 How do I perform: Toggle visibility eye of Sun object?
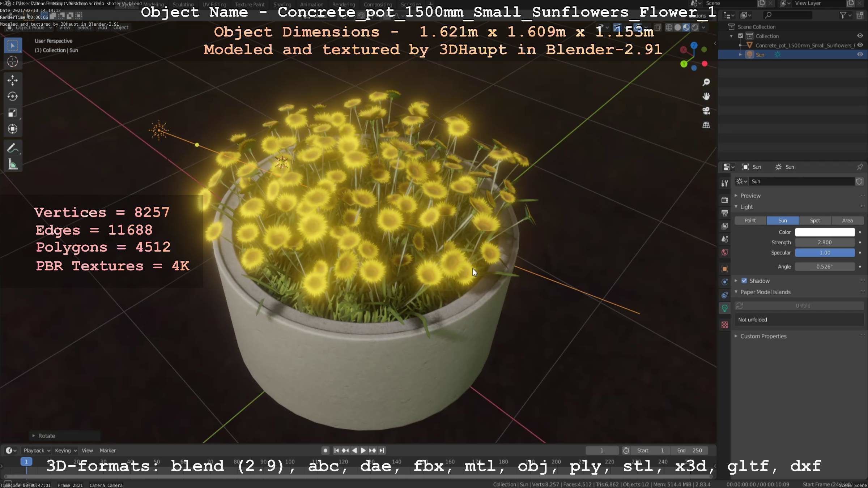(x=860, y=55)
